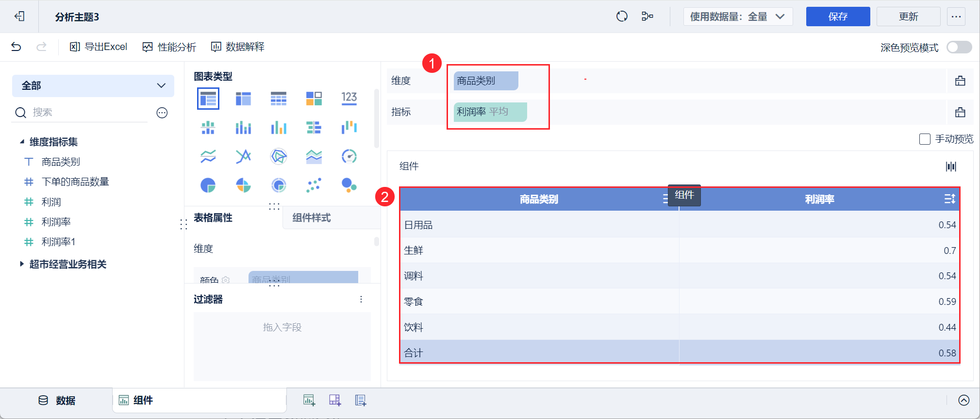Click the icon at right of 维度 bar
The height and width of the screenshot is (419, 980).
[x=960, y=81]
